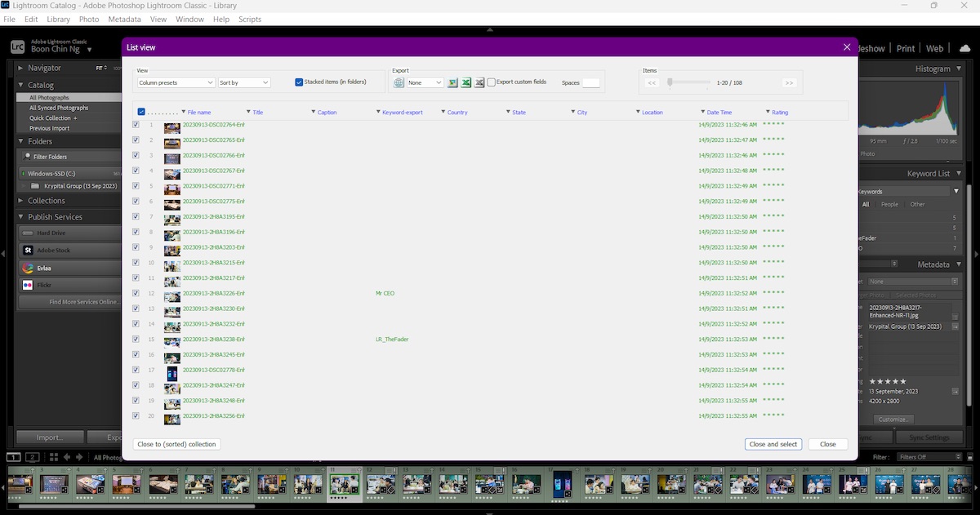The width and height of the screenshot is (980, 515).
Task: Click the first spreadsheet export icon
Action: [x=452, y=82]
